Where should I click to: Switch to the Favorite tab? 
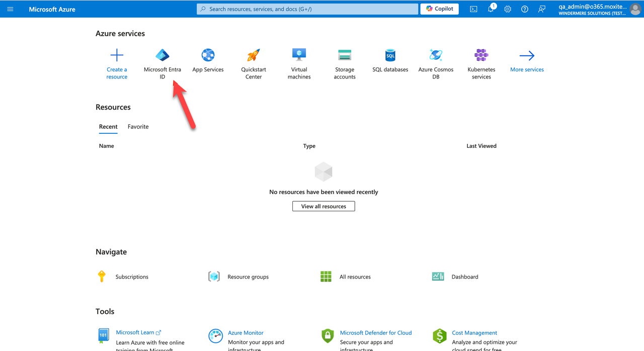[x=138, y=127]
